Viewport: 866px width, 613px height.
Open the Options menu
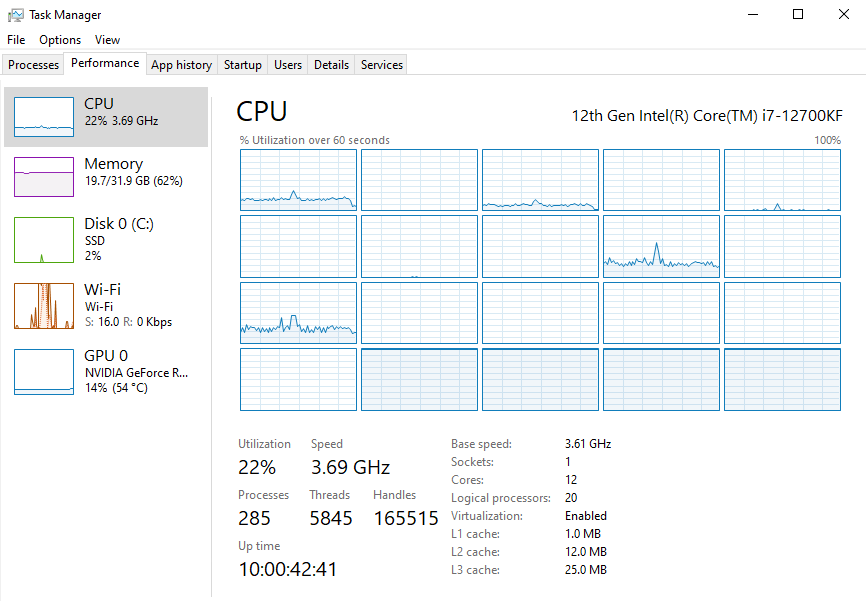[60, 40]
